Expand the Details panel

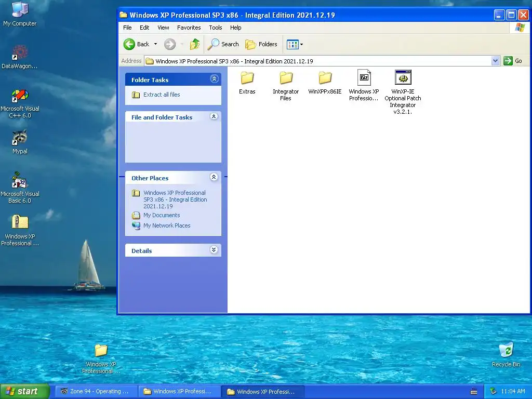tap(214, 250)
